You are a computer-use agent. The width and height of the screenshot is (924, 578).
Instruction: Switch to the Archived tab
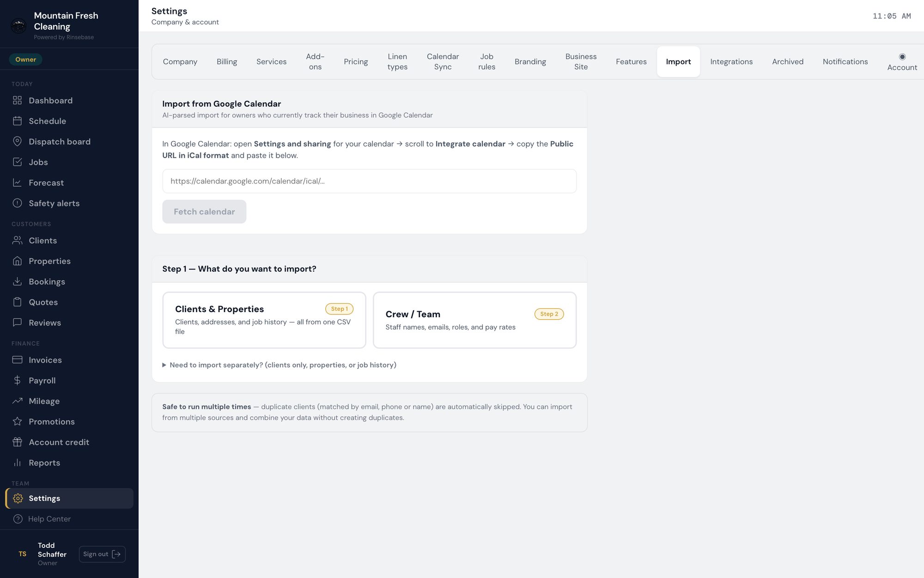788,61
